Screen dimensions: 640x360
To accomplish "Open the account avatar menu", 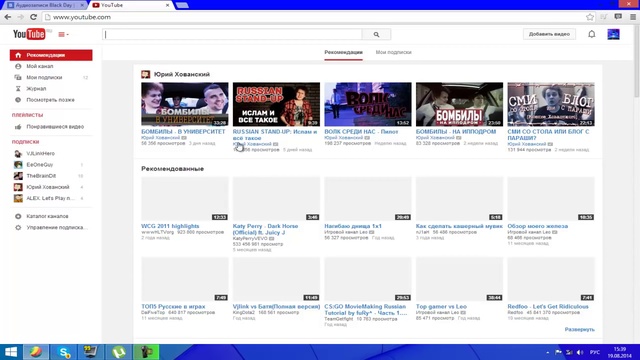I will (x=613, y=34).
